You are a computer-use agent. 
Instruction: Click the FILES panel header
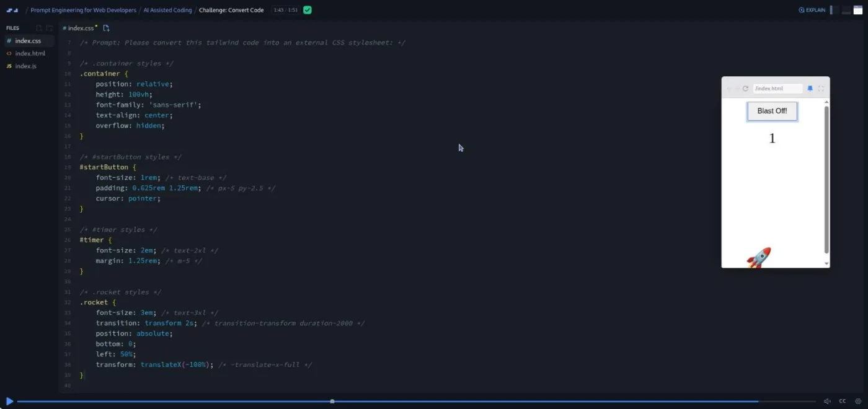(x=12, y=28)
